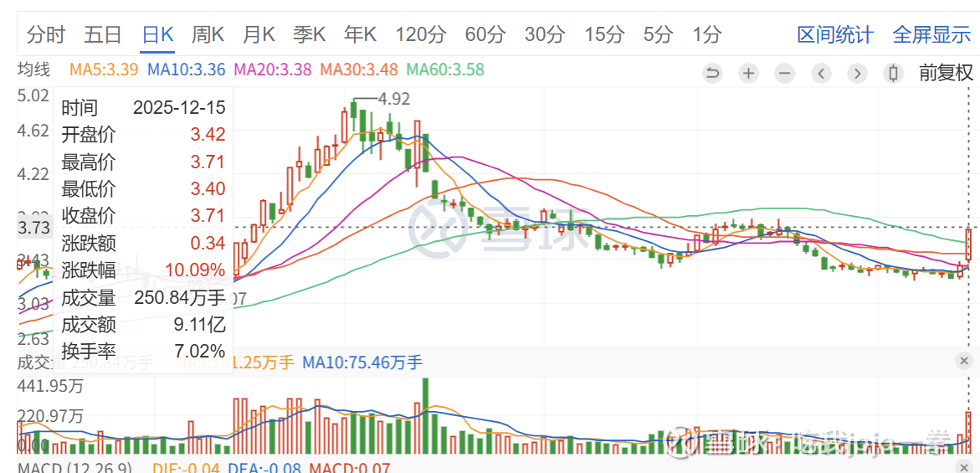Close the volume indicator panel
This screenshot has width=980, height=473.
965,361
